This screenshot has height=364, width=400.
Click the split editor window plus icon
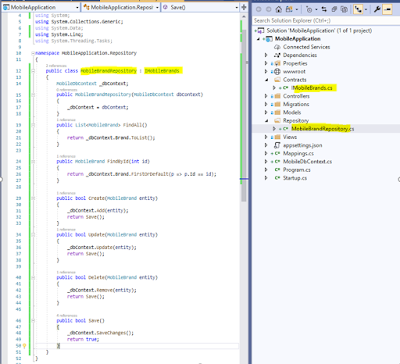point(244,7)
